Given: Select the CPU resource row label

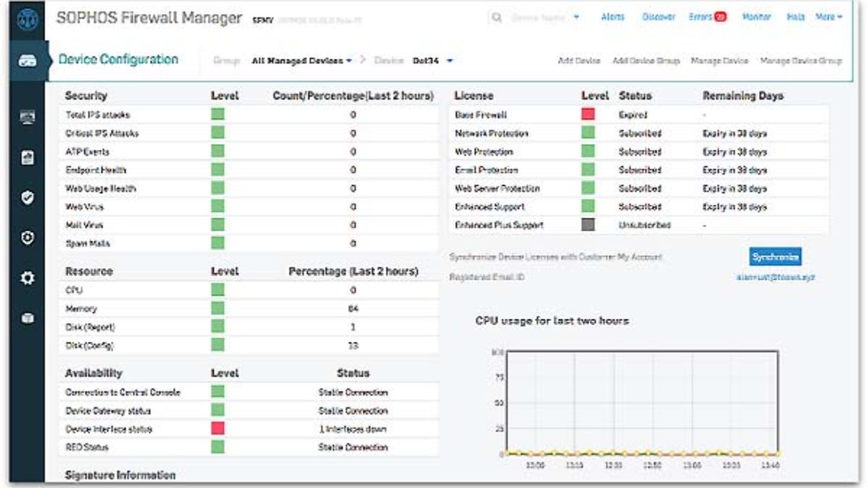Looking at the screenshot, I should (x=72, y=290).
